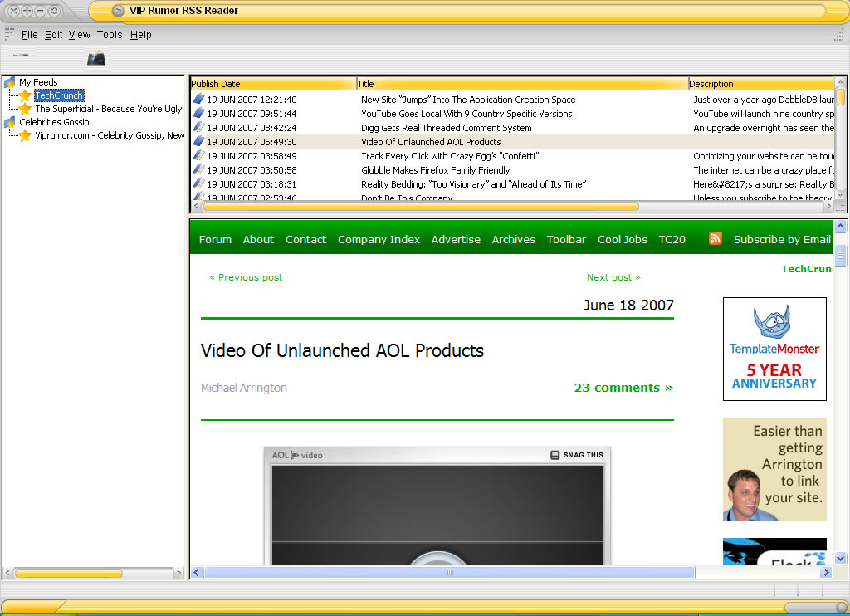The image size is (850, 616).
Task: Click the Celebrities Gossip folder icon
Action: coord(10,122)
